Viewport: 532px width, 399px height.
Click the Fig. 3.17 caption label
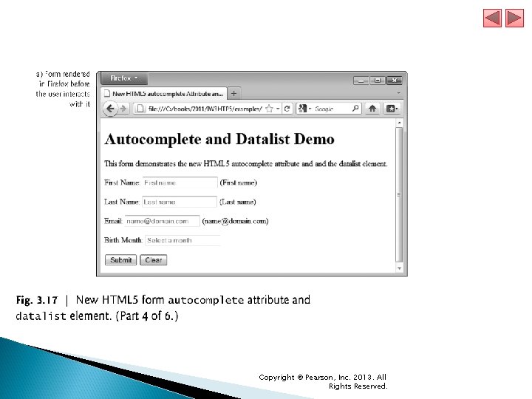[37, 300]
